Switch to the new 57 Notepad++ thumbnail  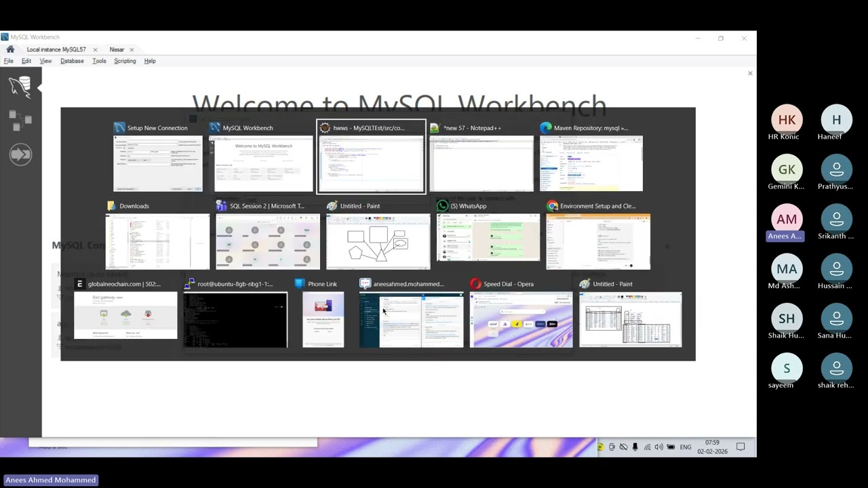tap(481, 163)
